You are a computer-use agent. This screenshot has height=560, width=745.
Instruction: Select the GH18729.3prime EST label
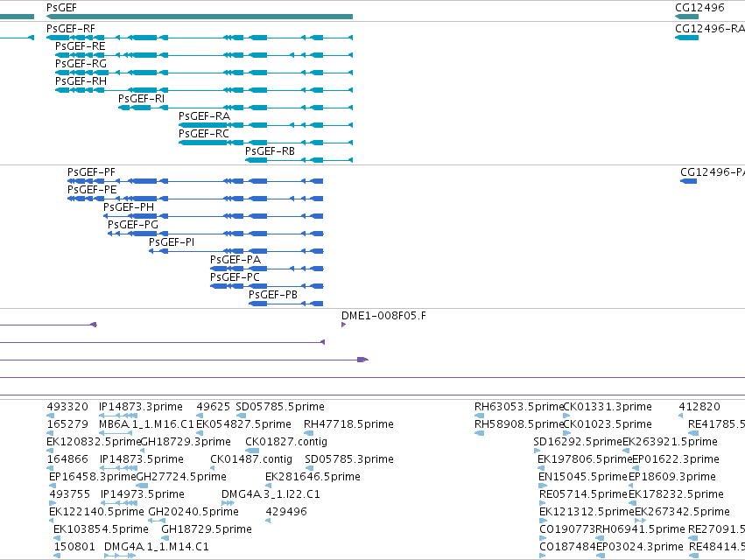pyautogui.click(x=186, y=442)
